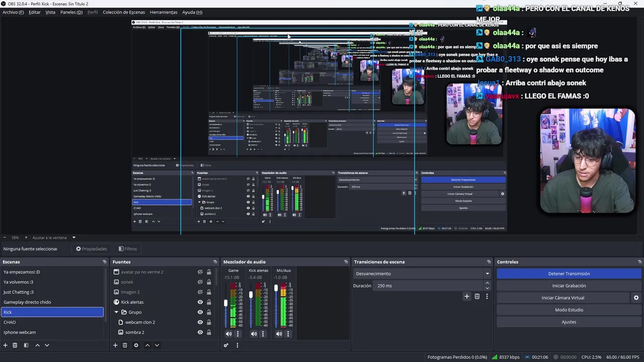Collapse the Grupo folder

(x=117, y=312)
